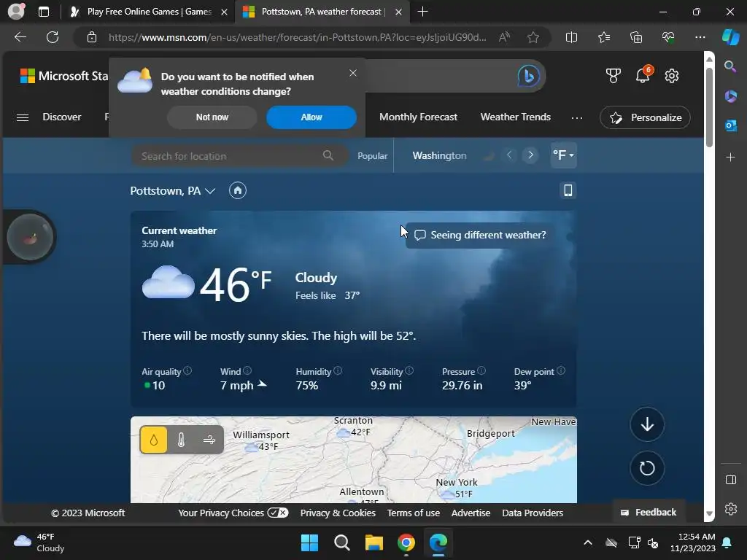Click the Edge Copilot sidebar icon
This screenshot has height=560, width=747.
[x=730, y=37]
